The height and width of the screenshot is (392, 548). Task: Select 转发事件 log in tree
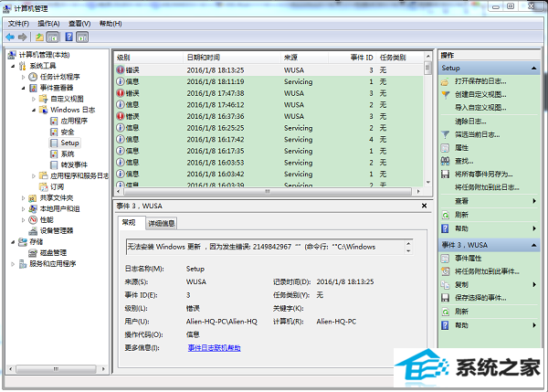[68, 164]
